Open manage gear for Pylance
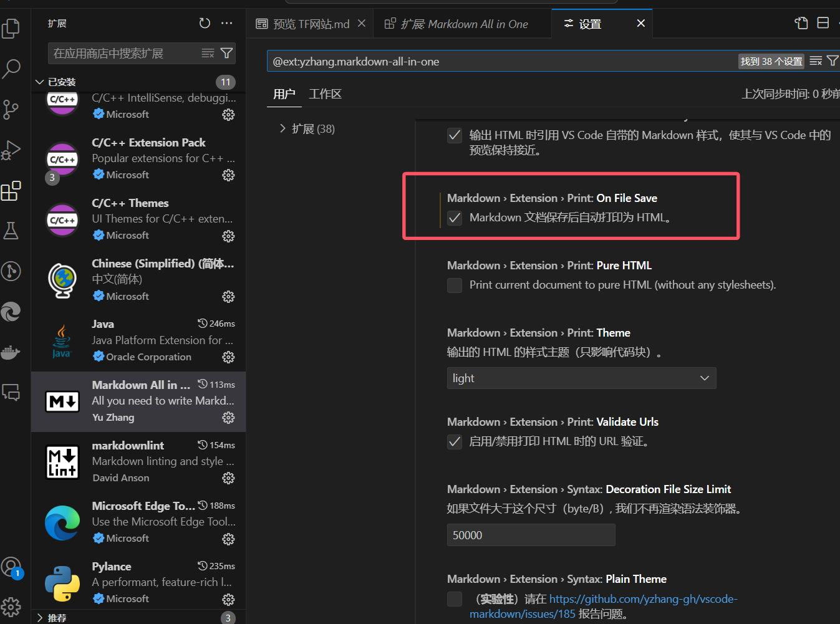This screenshot has width=840, height=624. point(229,599)
